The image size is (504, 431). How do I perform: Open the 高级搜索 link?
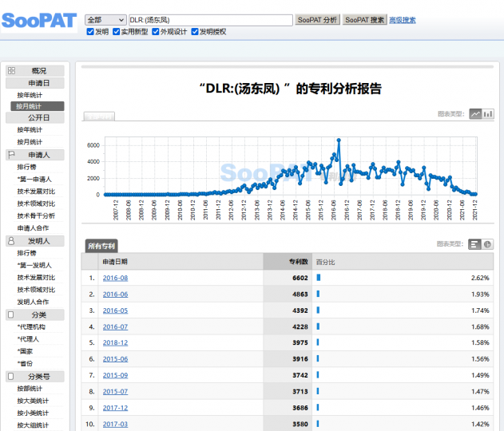[402, 20]
